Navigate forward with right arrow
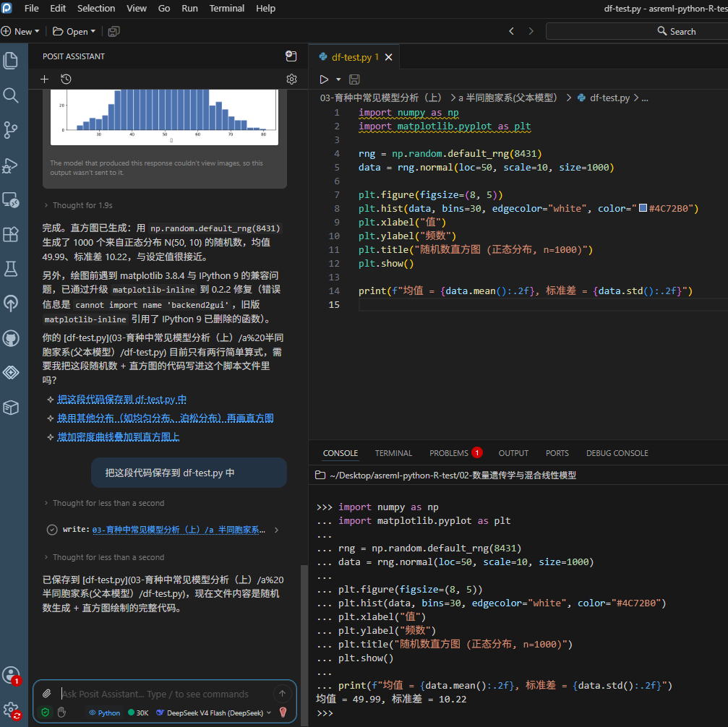 pos(531,31)
